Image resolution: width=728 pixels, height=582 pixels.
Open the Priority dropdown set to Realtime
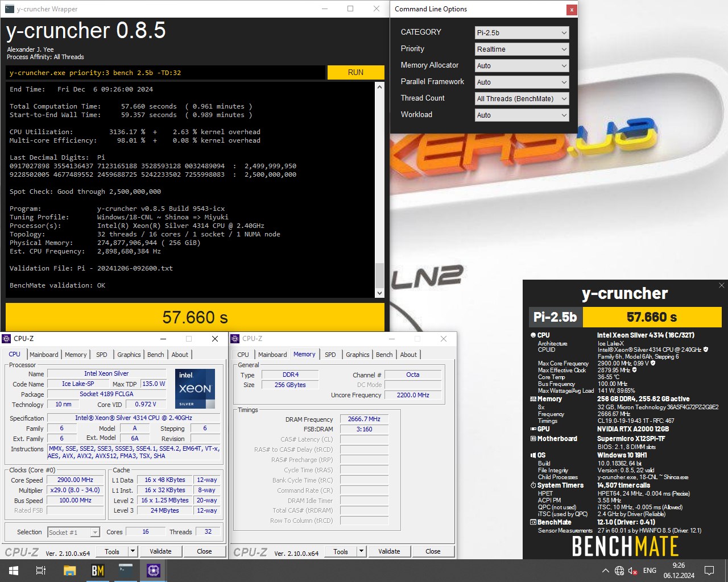(522, 49)
